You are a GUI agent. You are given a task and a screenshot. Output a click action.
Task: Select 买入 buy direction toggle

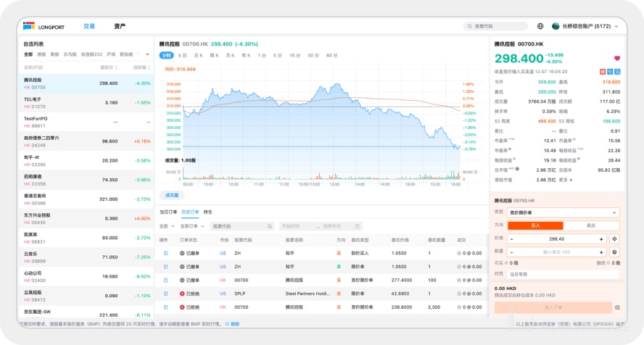(535, 225)
